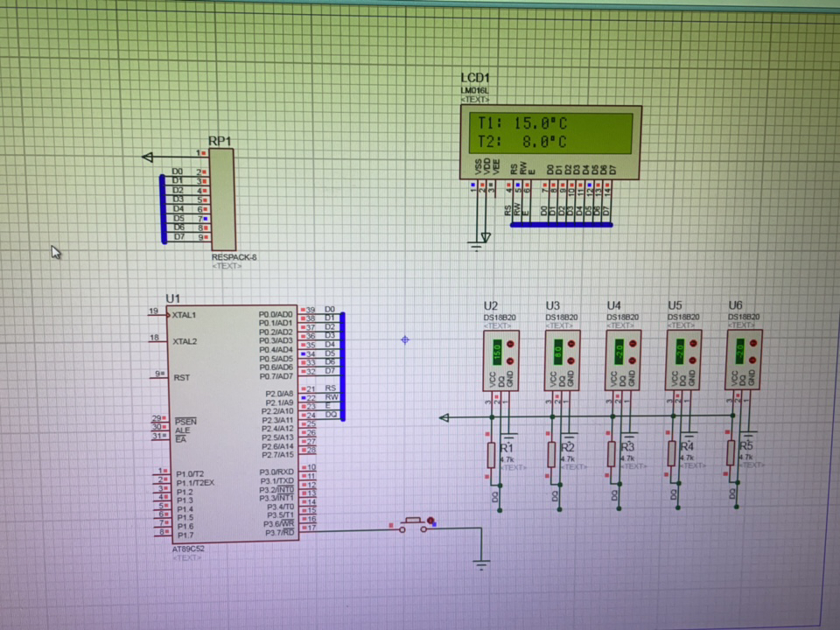Viewport: 840px width, 630px height.
Task: Click the U2 reference label
Action: (491, 306)
